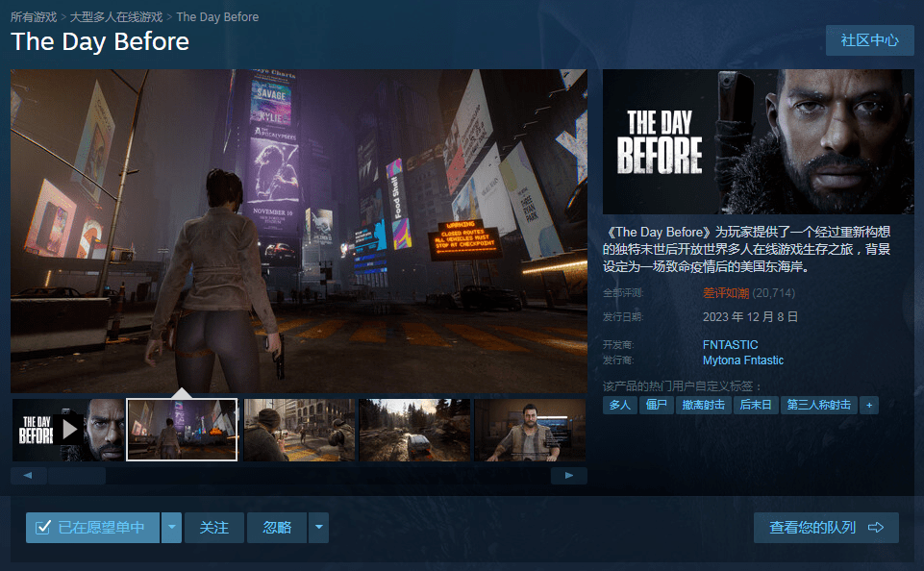
Task: Select the street soldiers screenshot thumbnail
Action: (299, 430)
